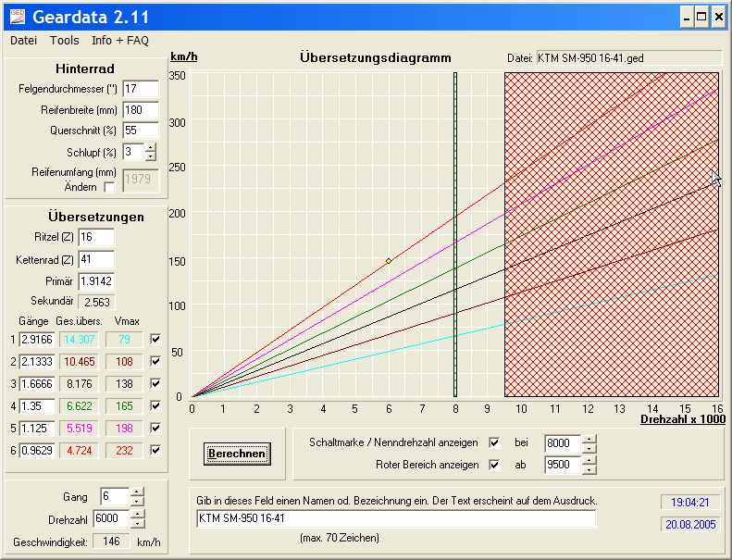Open the Tools menu
The width and height of the screenshot is (732, 560).
pos(65,41)
